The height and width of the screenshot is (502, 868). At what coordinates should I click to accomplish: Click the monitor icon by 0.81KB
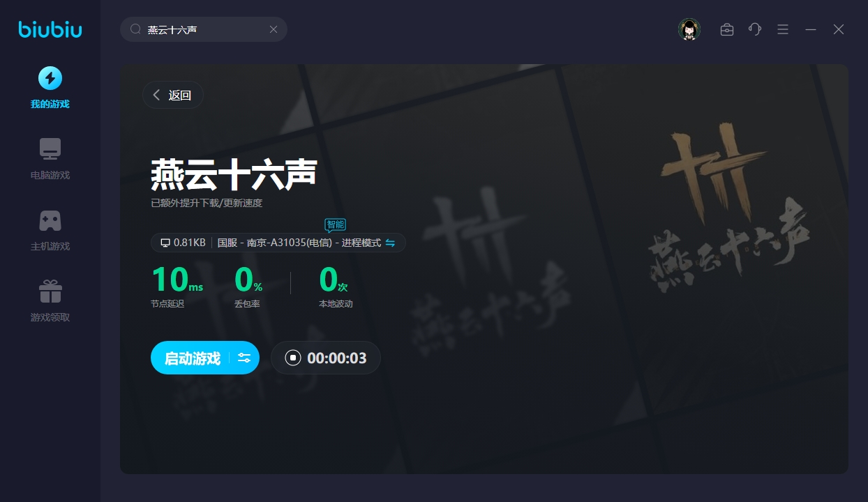pyautogui.click(x=165, y=243)
